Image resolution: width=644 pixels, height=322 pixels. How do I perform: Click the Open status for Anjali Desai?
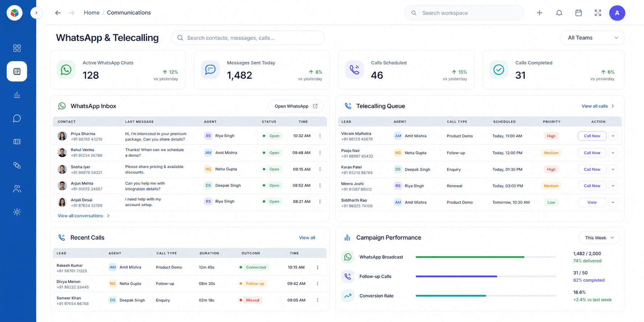(x=274, y=201)
